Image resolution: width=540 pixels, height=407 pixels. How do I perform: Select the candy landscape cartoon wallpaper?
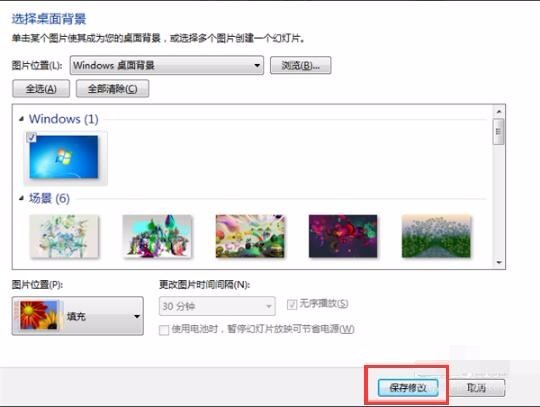(x=250, y=236)
